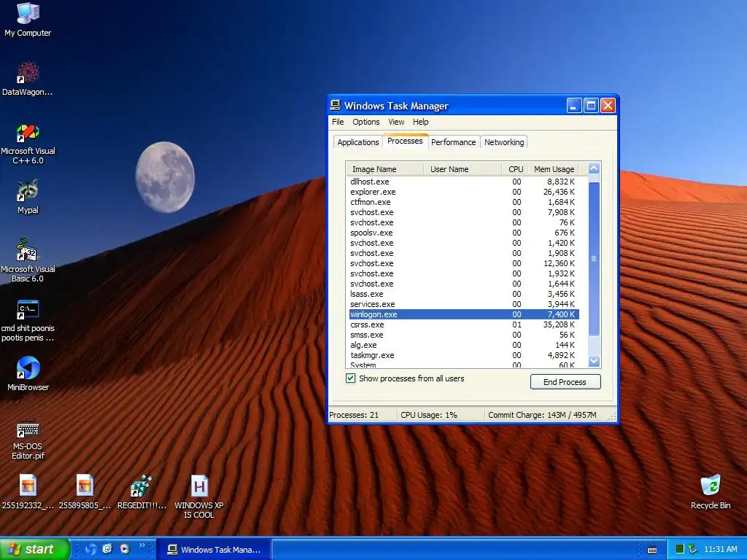Launch the Internet Explorer quick launch icon
Image resolution: width=747 pixels, height=560 pixels.
click(x=108, y=549)
